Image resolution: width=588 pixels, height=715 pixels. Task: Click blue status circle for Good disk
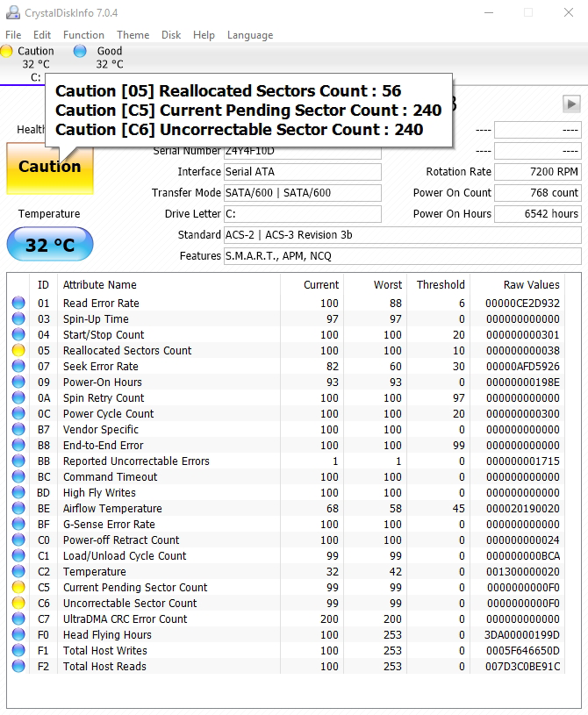[80, 51]
